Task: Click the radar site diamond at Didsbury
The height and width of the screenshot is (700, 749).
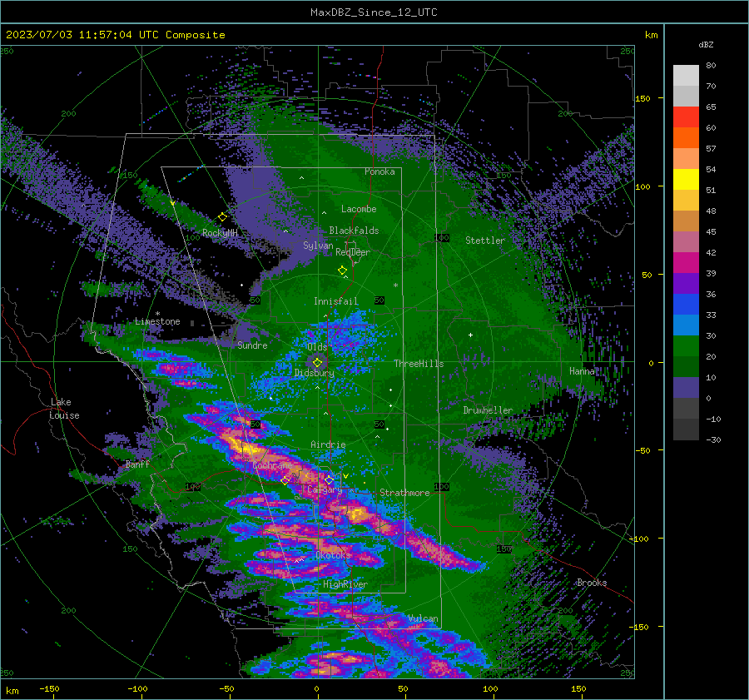Action: 318,363
